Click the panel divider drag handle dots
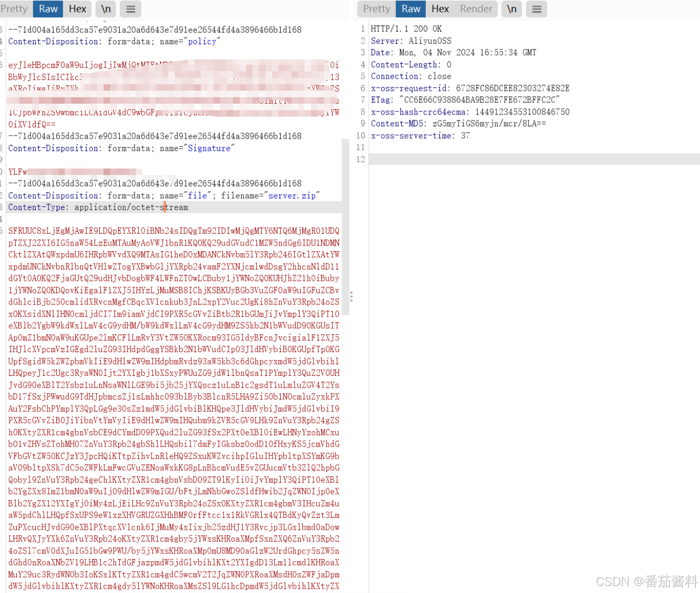700x593 pixels. point(351,296)
